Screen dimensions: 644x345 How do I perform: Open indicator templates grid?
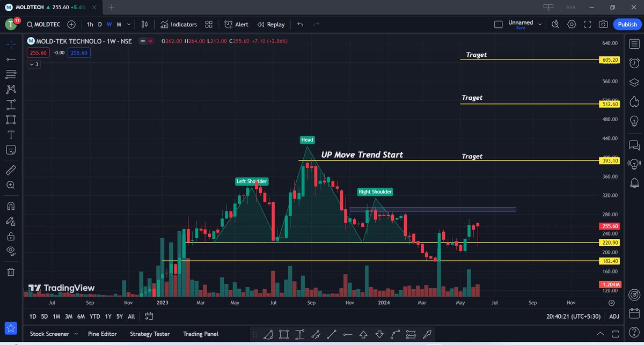pyautogui.click(x=209, y=25)
